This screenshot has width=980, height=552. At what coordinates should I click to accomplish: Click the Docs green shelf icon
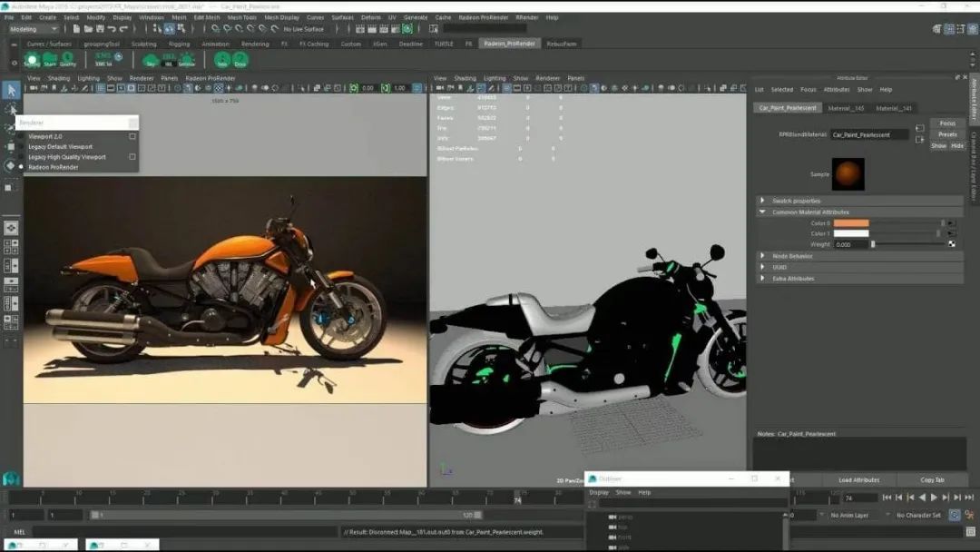pyautogui.click(x=240, y=60)
